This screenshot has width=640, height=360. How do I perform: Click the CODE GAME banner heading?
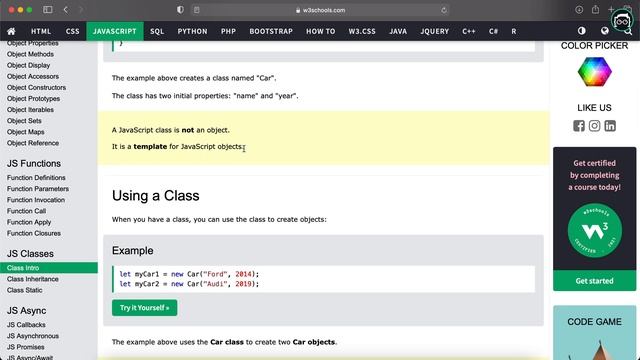pos(594,322)
